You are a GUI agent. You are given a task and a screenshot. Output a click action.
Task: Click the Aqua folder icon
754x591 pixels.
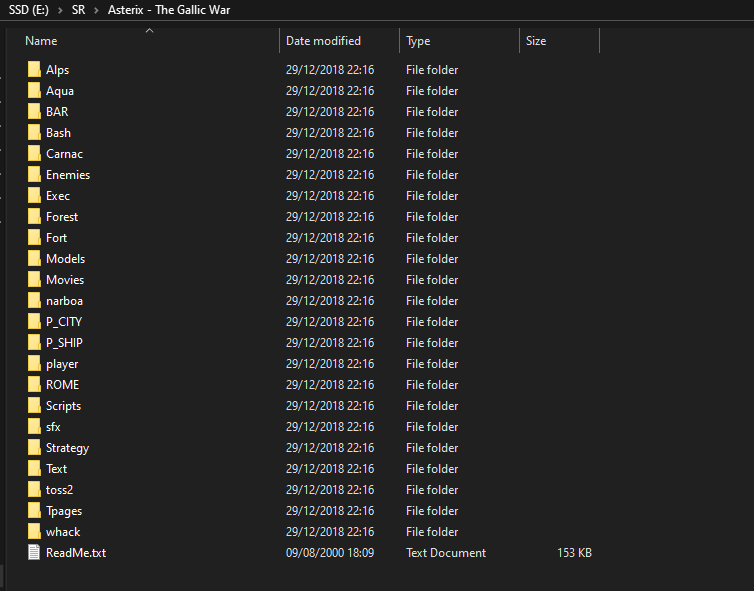(x=34, y=90)
